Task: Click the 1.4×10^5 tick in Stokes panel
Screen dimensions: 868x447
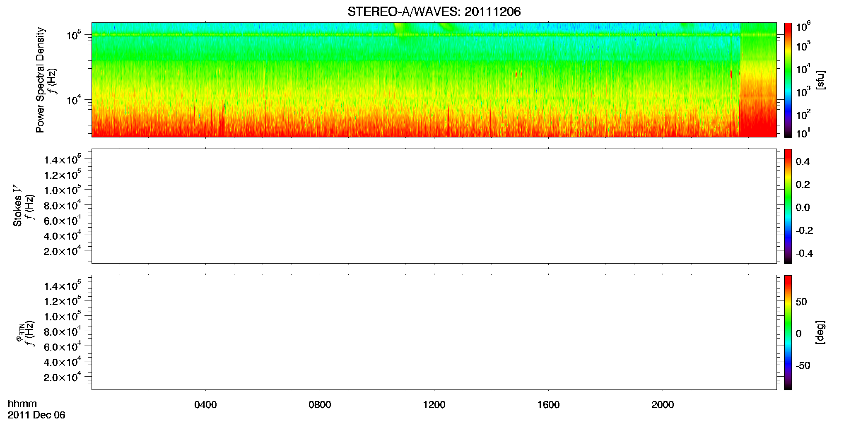Action: click(x=63, y=159)
